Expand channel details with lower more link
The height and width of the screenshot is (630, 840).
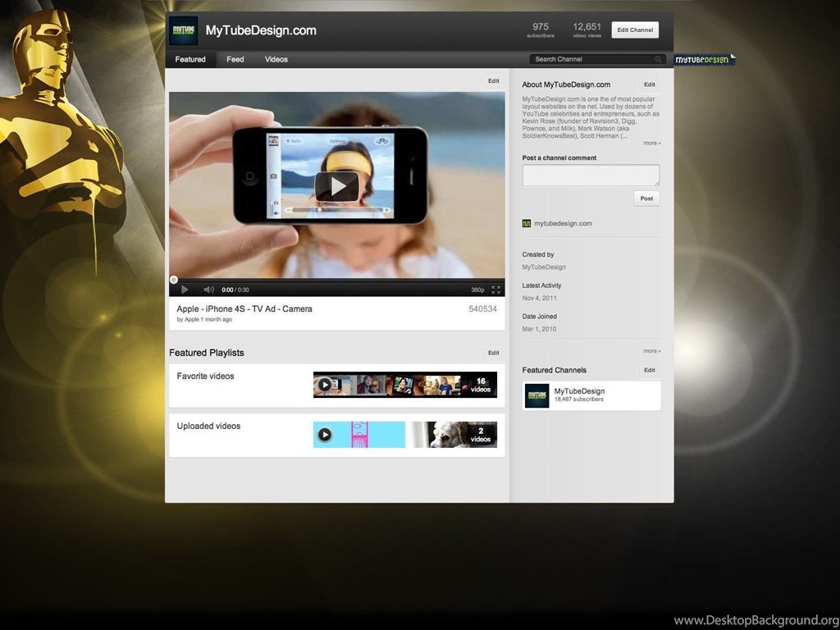[652, 351]
